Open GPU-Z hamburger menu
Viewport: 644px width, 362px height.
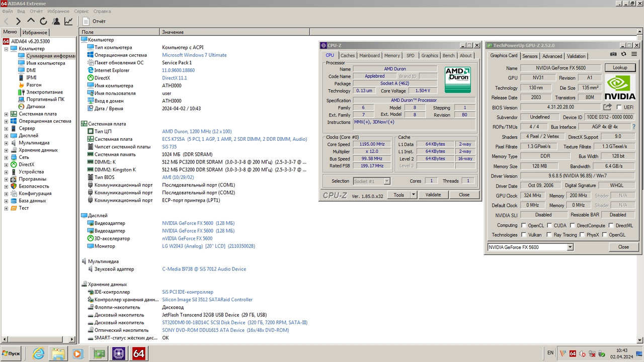click(634, 54)
